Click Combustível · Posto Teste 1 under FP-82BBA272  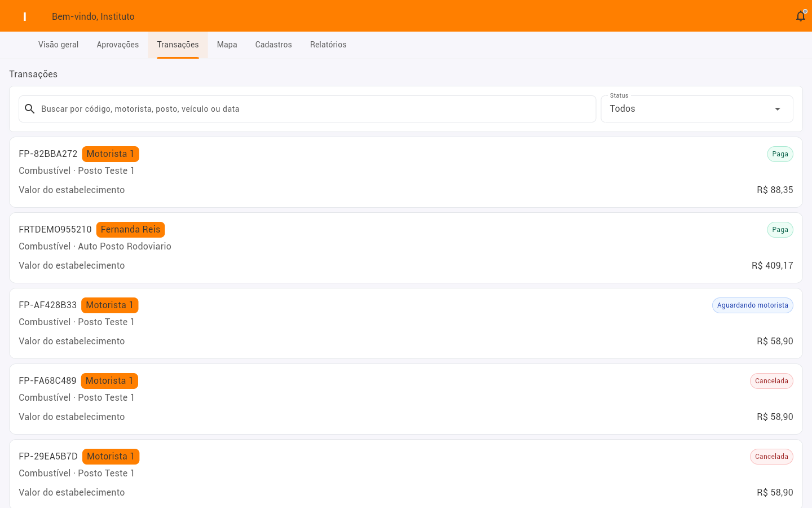pyautogui.click(x=77, y=171)
